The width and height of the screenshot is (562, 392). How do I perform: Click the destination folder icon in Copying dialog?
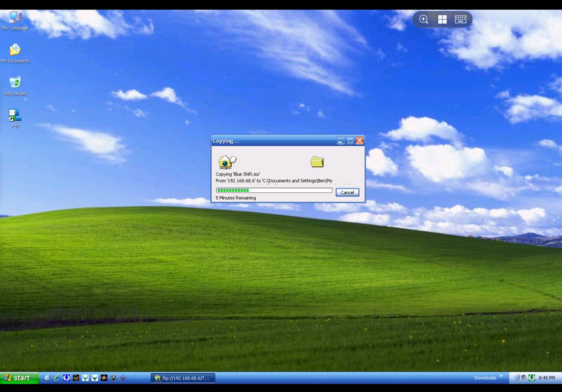[317, 162]
